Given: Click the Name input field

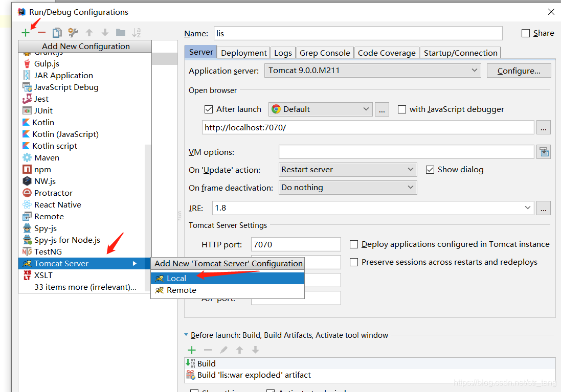Looking at the screenshot, I should (358, 33).
